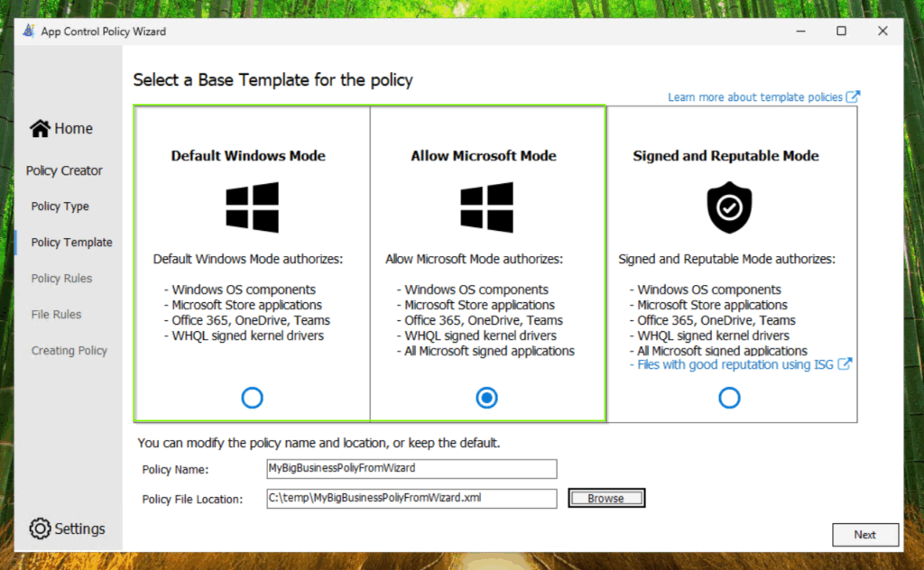Click external link icon beside Learn more
The width and height of the screenshot is (924, 570).
(x=853, y=97)
